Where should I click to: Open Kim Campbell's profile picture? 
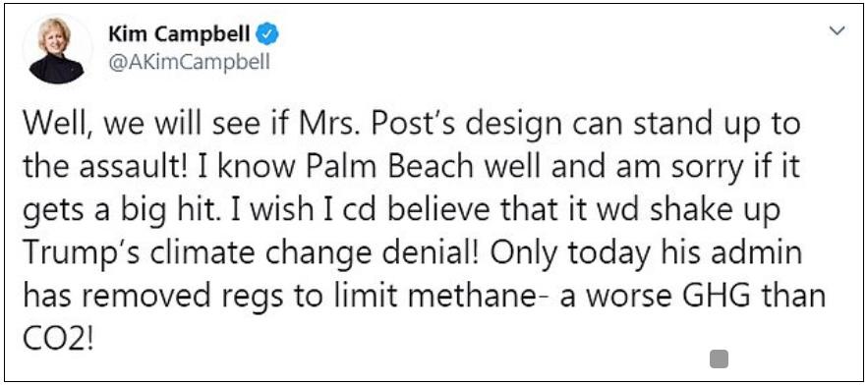[x=56, y=51]
